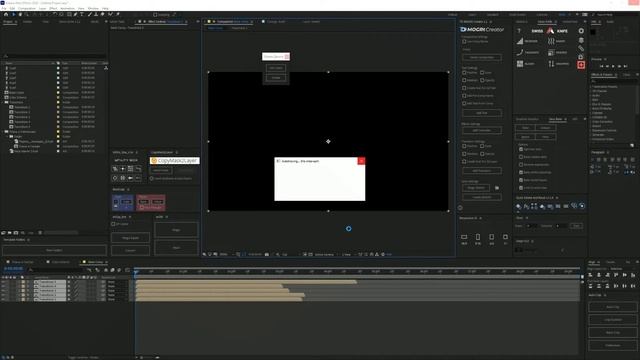
Task: Click the up-down arrows Swiss Knife tool
Action: coord(551,64)
